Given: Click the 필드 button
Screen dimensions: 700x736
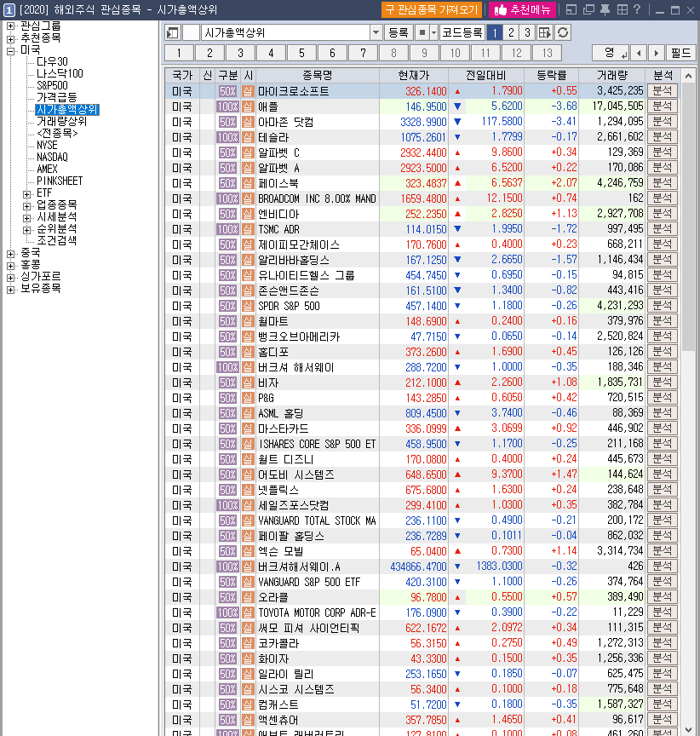Looking at the screenshot, I should click(680, 53).
